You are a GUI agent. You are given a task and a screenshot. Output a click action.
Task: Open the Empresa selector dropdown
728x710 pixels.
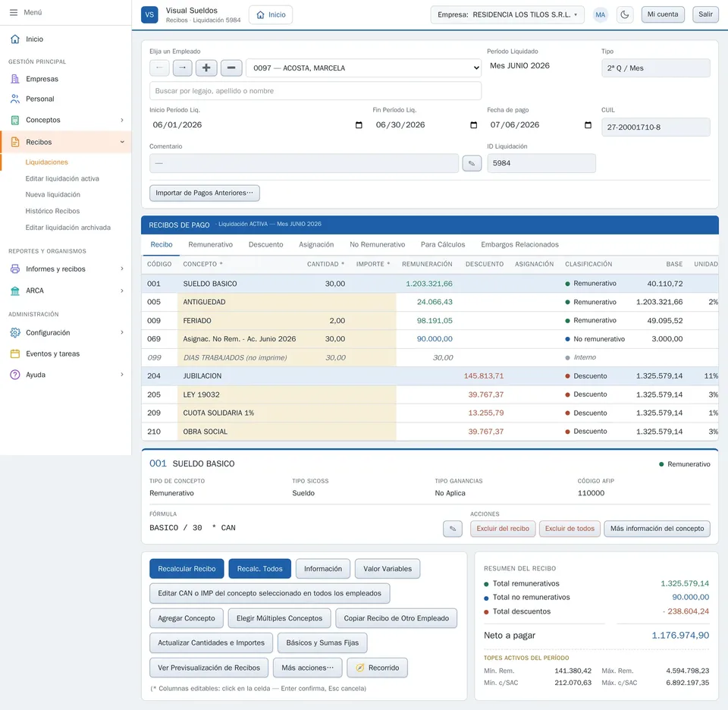pyautogui.click(x=507, y=15)
